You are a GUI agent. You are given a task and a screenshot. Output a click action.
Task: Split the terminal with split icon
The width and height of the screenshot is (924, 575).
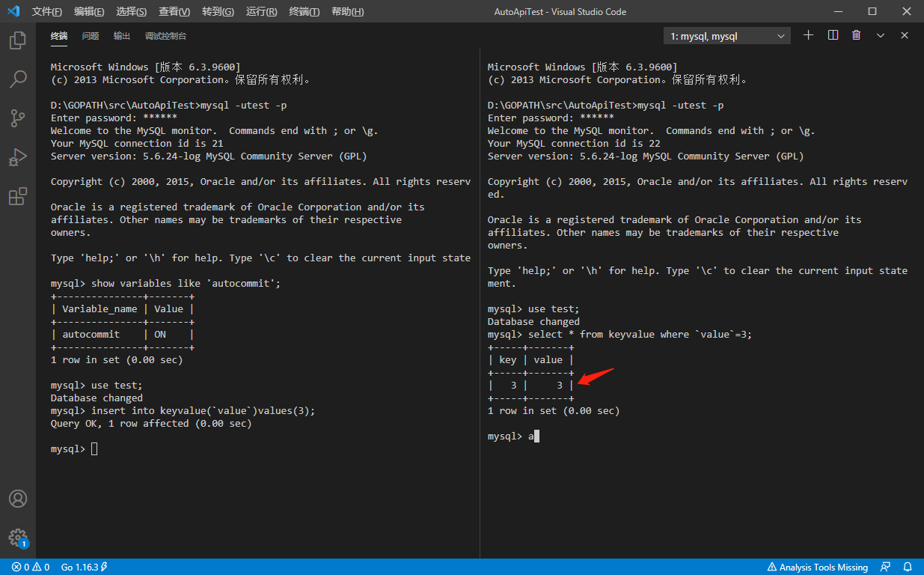click(x=833, y=35)
